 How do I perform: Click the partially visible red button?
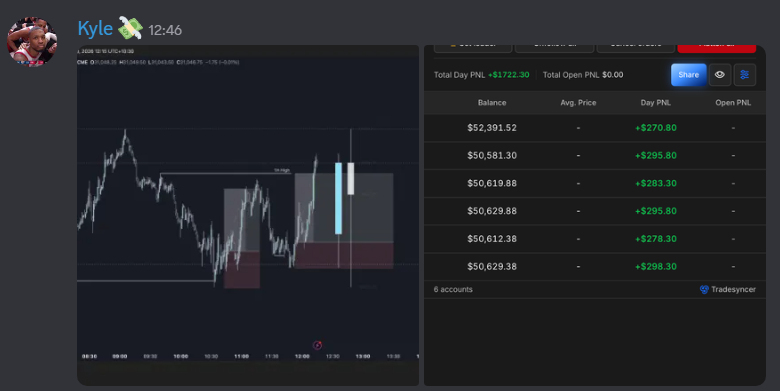coord(717,48)
